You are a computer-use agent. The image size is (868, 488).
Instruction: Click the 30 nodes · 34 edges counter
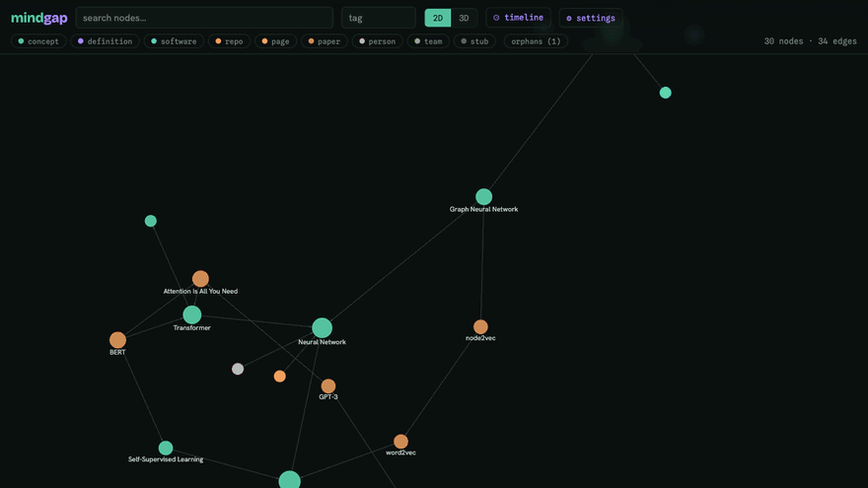coord(810,41)
